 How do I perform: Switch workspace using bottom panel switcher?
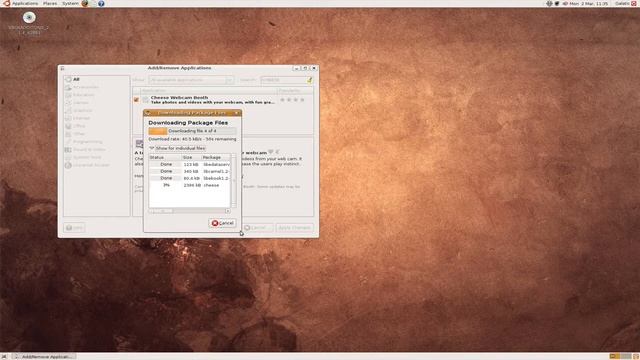pos(620,357)
